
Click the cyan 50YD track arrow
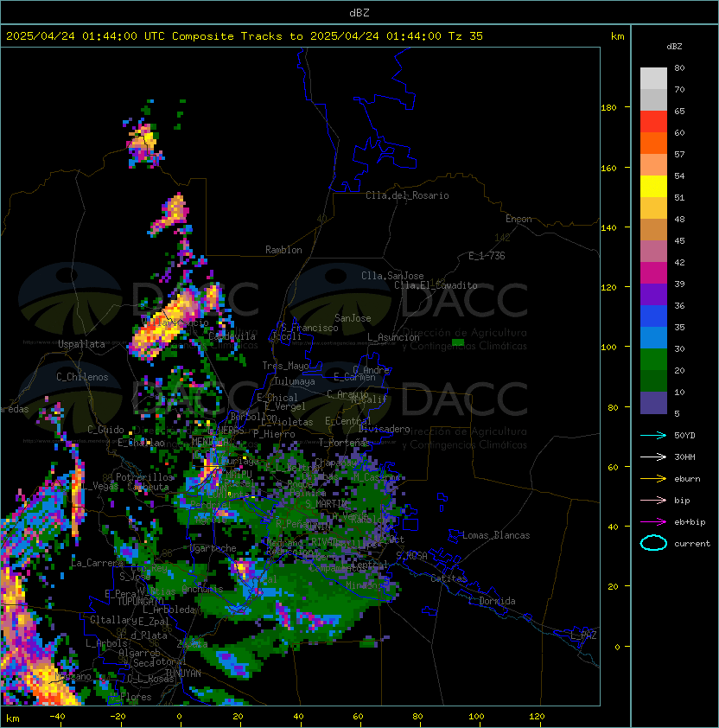[x=653, y=435]
